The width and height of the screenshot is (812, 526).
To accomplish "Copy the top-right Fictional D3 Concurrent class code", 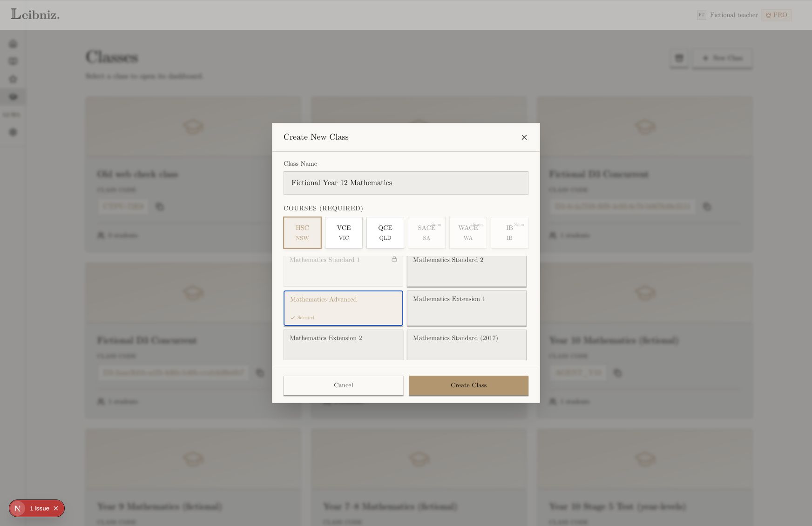I will click(x=707, y=207).
